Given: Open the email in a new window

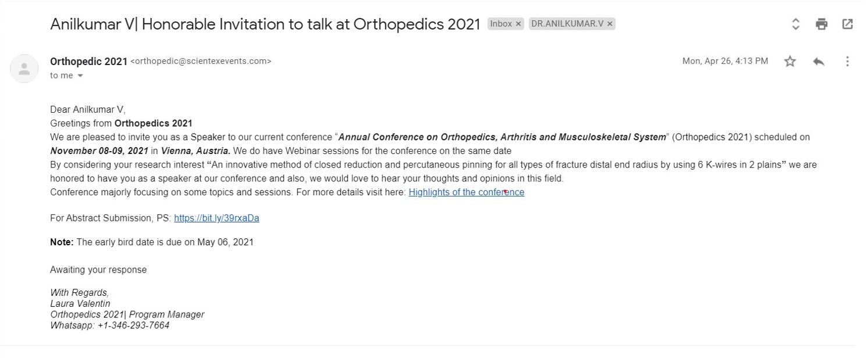Looking at the screenshot, I should 848,24.
